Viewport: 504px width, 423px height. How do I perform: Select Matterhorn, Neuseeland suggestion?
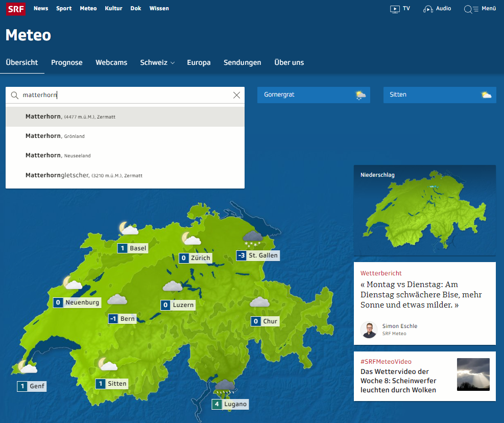tap(125, 156)
